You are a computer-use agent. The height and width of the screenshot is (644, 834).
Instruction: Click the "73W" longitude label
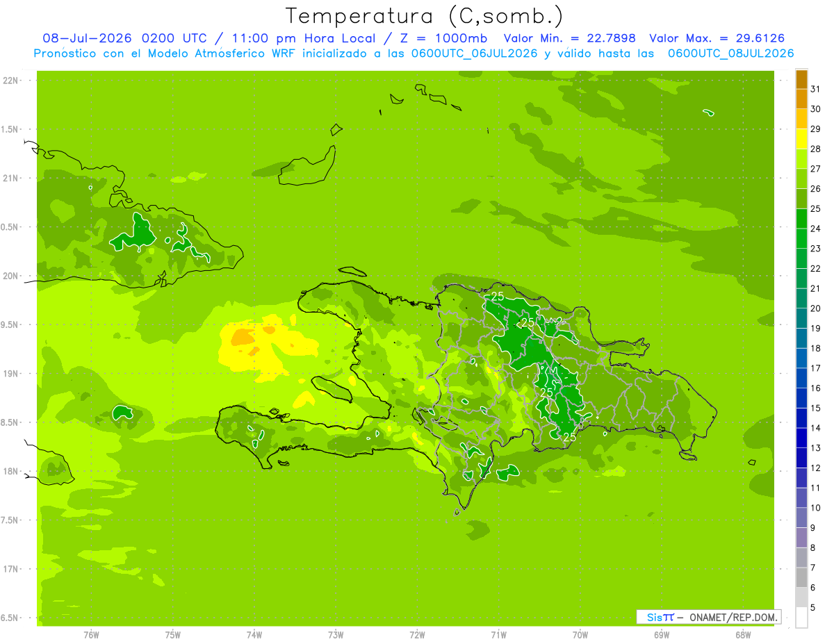coord(336,634)
